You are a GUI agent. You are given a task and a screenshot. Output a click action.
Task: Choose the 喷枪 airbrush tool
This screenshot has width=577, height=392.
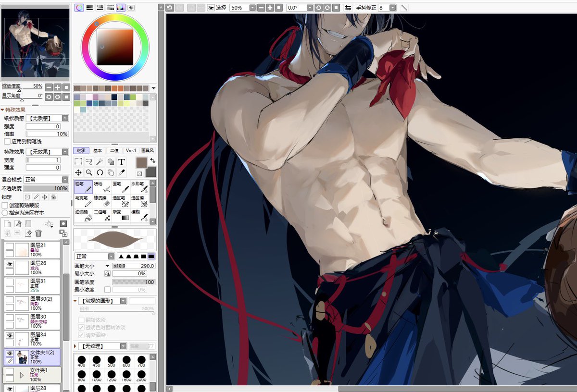coord(102,187)
